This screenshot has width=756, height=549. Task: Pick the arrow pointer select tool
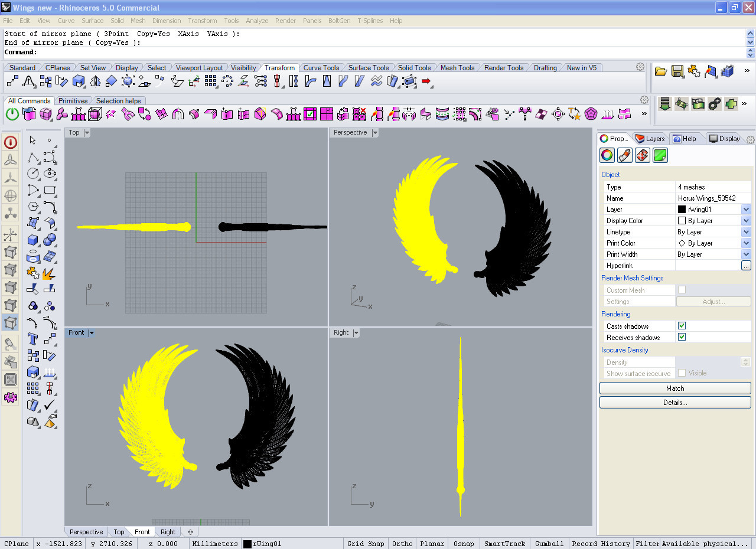click(33, 140)
